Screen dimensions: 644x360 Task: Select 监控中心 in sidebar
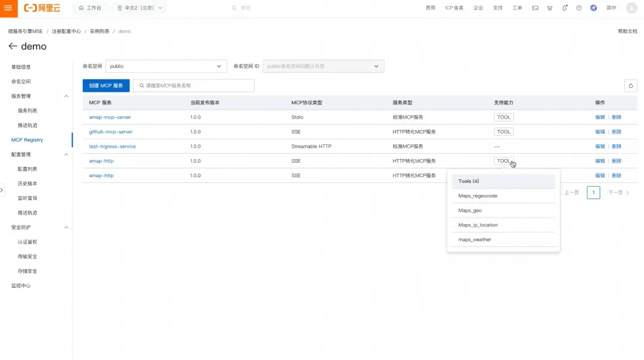[x=21, y=285]
